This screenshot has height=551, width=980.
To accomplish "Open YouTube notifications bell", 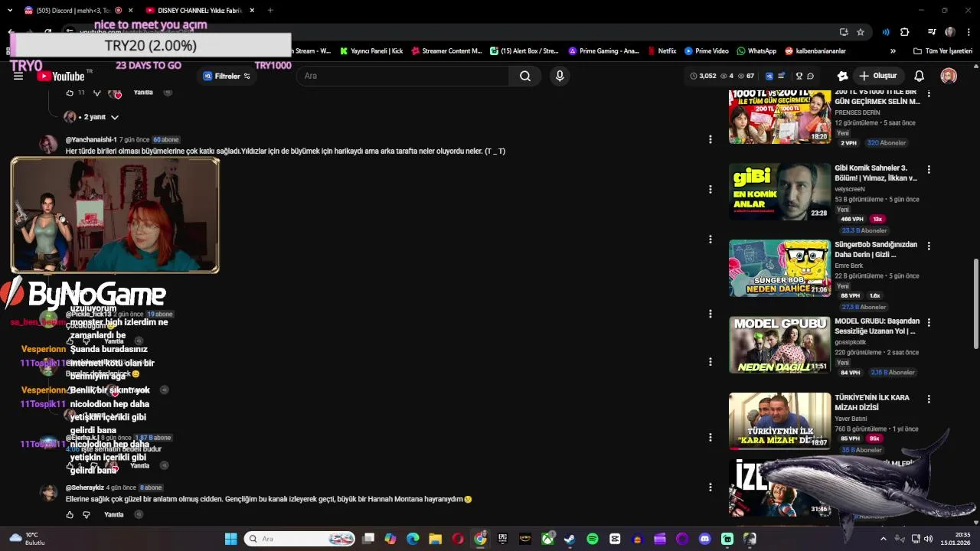I will (920, 76).
